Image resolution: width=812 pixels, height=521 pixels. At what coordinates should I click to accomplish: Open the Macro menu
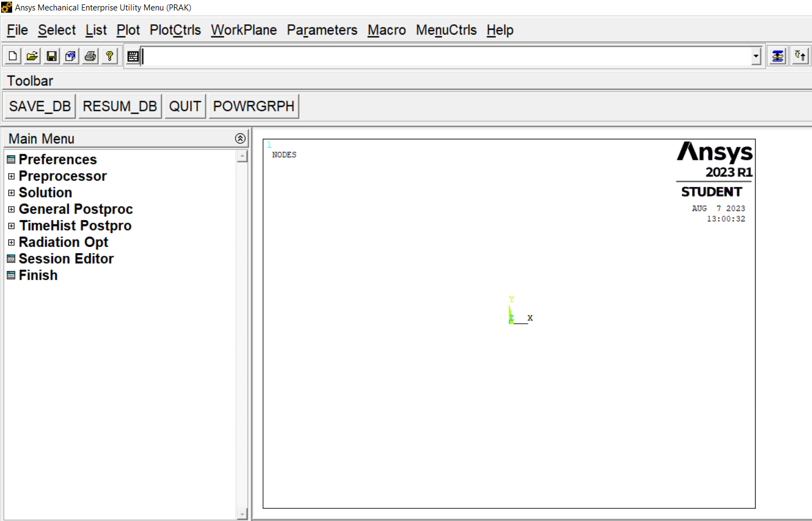coord(387,30)
